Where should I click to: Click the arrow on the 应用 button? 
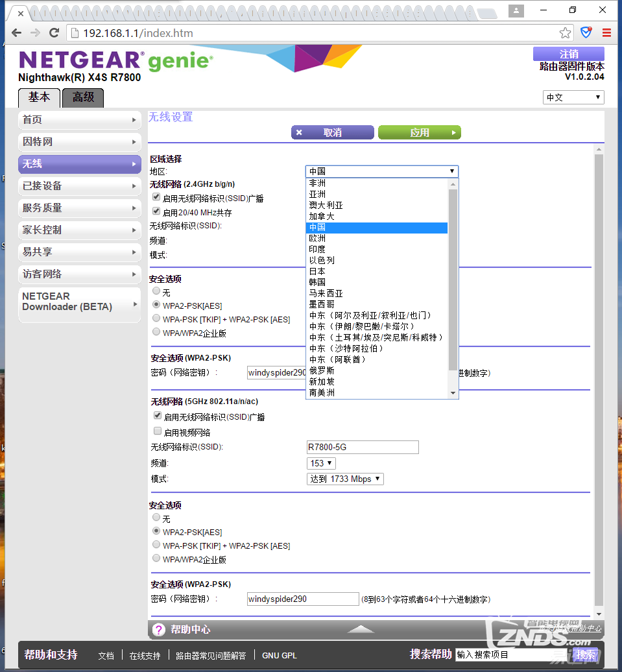tap(453, 133)
